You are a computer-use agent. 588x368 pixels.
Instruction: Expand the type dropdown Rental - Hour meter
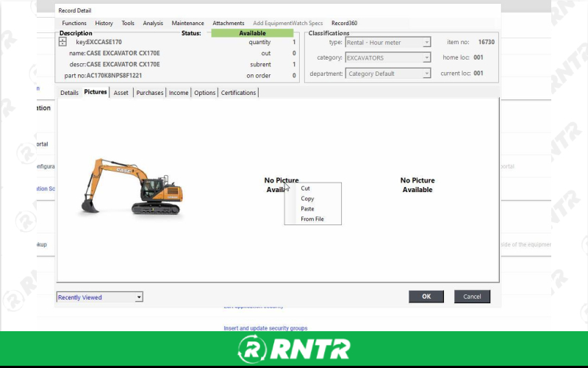click(426, 42)
